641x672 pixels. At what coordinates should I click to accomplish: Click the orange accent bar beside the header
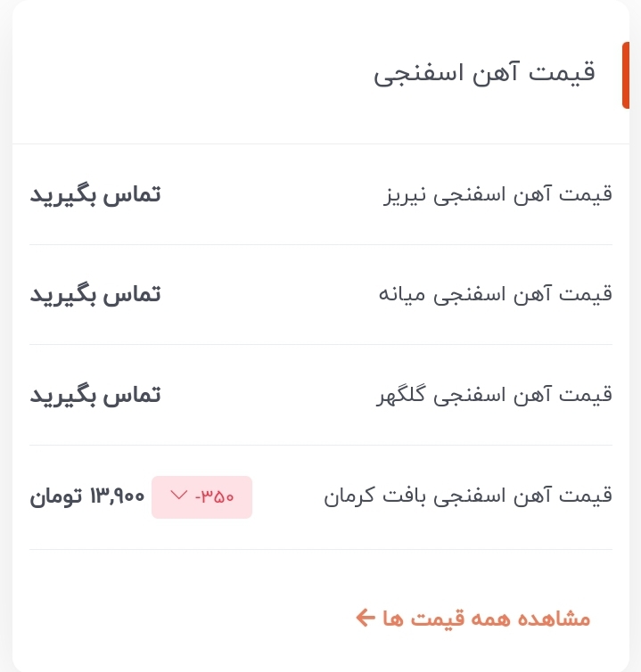tap(626, 75)
